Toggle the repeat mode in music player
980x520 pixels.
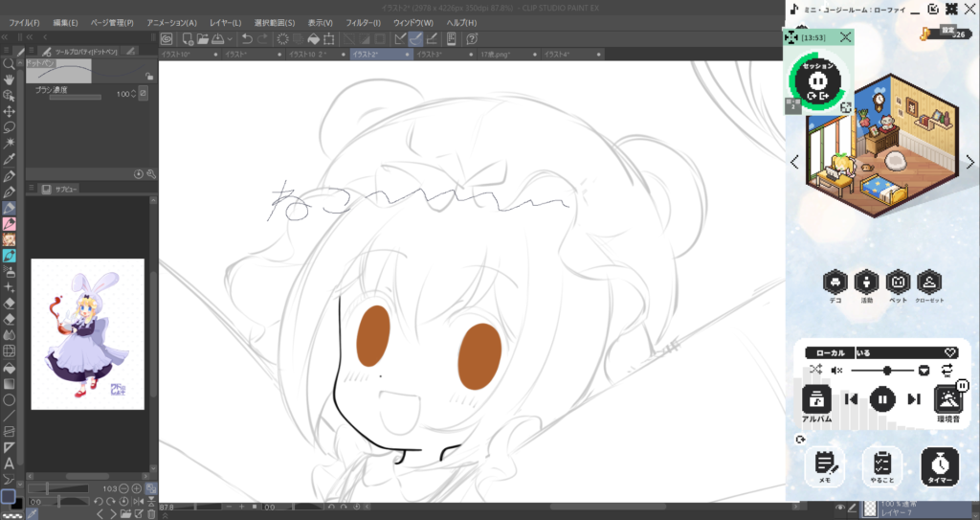click(947, 370)
